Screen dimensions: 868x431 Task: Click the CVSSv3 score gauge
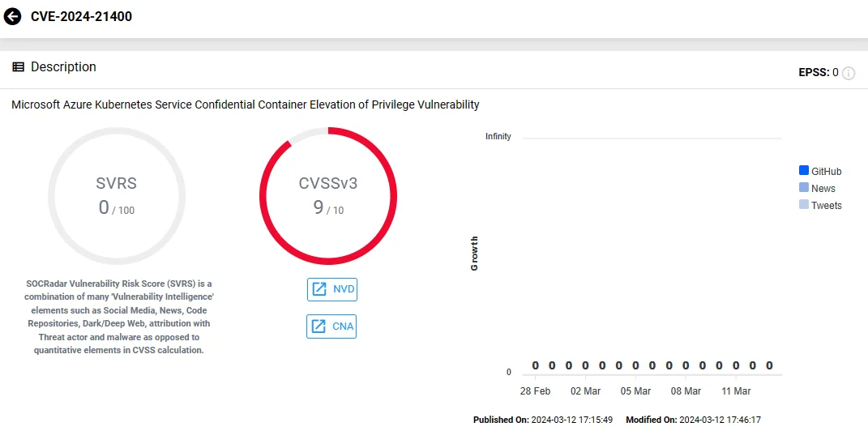coord(328,196)
